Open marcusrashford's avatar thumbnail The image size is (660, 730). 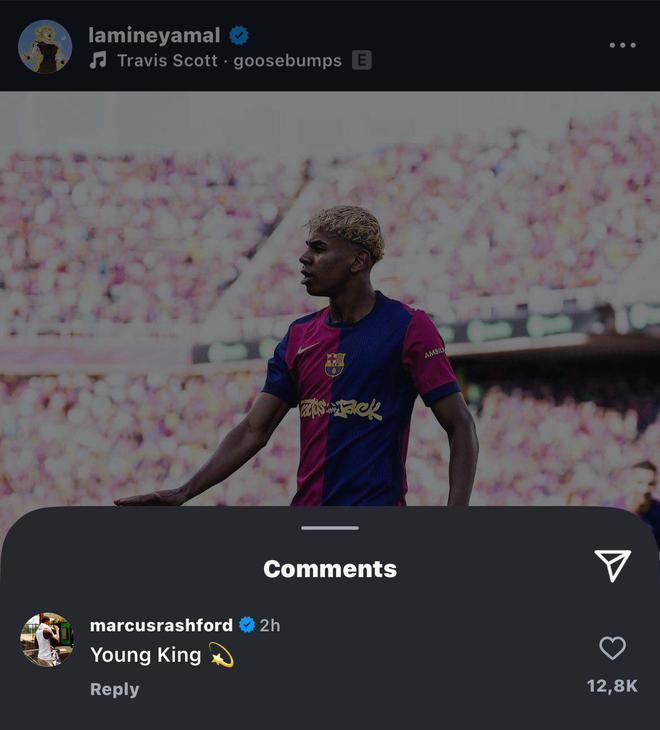[x=47, y=640]
